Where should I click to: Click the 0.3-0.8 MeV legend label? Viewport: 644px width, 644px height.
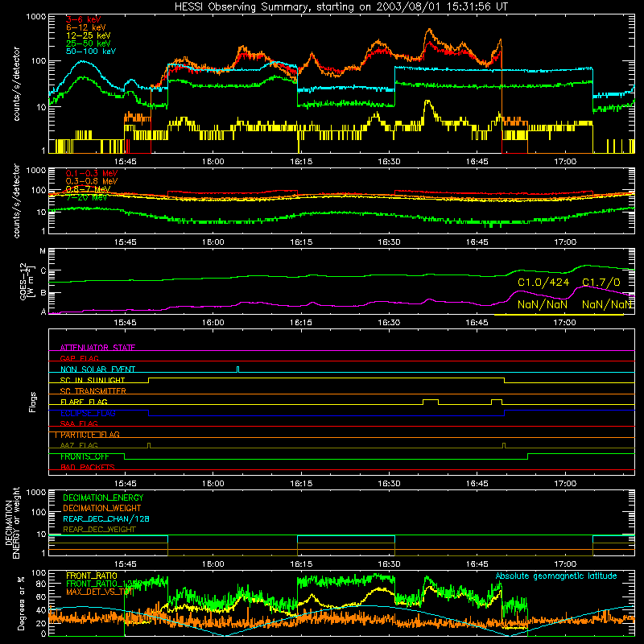(92, 181)
